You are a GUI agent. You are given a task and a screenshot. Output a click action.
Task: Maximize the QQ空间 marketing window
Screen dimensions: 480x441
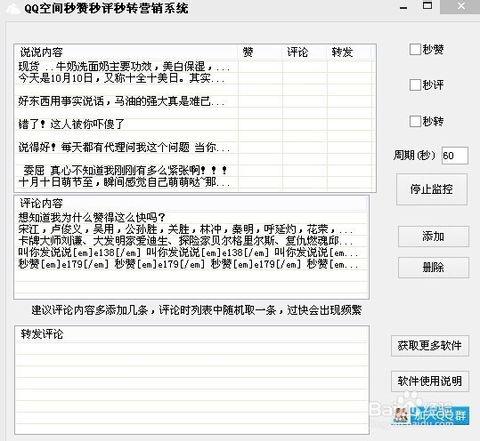click(427, 6)
